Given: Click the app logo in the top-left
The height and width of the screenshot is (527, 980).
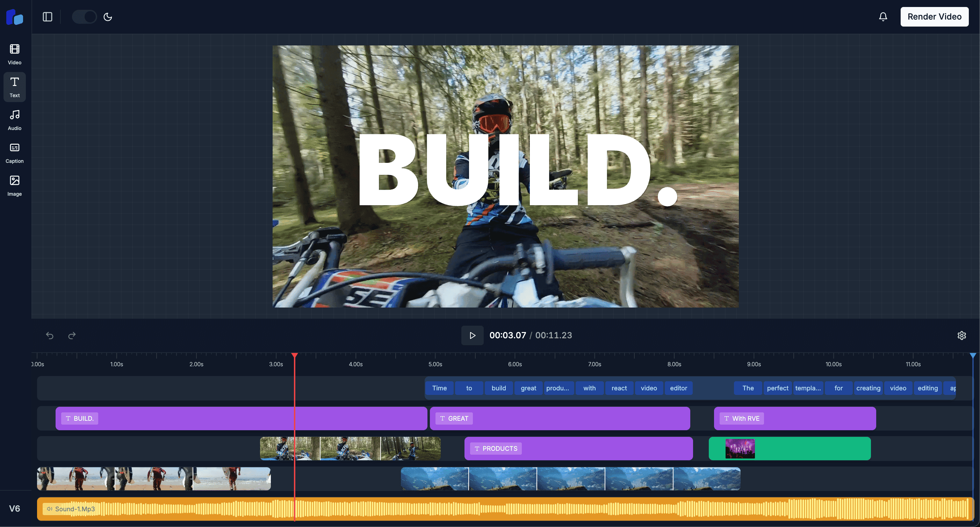Looking at the screenshot, I should pyautogui.click(x=14, y=17).
